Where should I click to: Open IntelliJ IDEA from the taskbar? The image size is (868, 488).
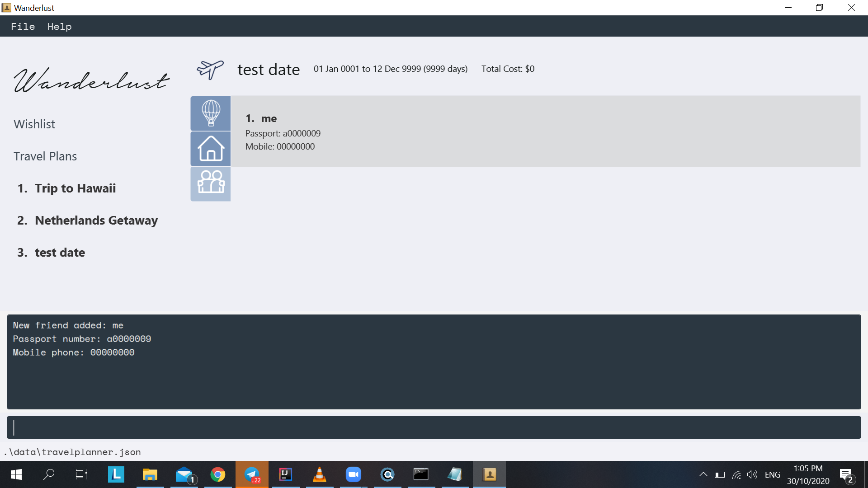[x=286, y=474]
